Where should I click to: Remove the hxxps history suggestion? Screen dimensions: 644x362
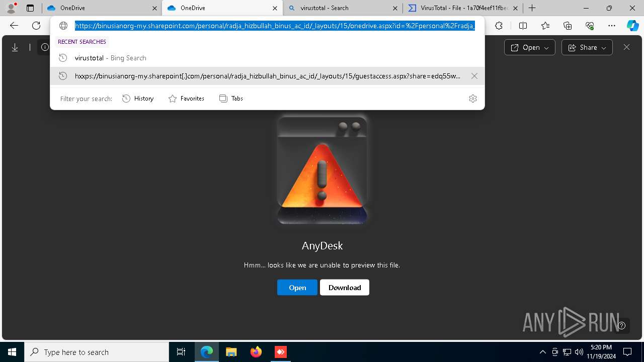pos(474,76)
